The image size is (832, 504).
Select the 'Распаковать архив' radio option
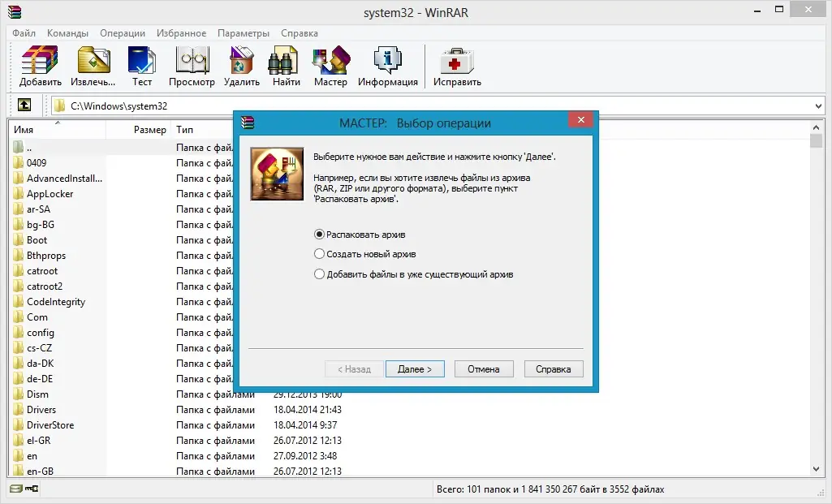point(360,235)
